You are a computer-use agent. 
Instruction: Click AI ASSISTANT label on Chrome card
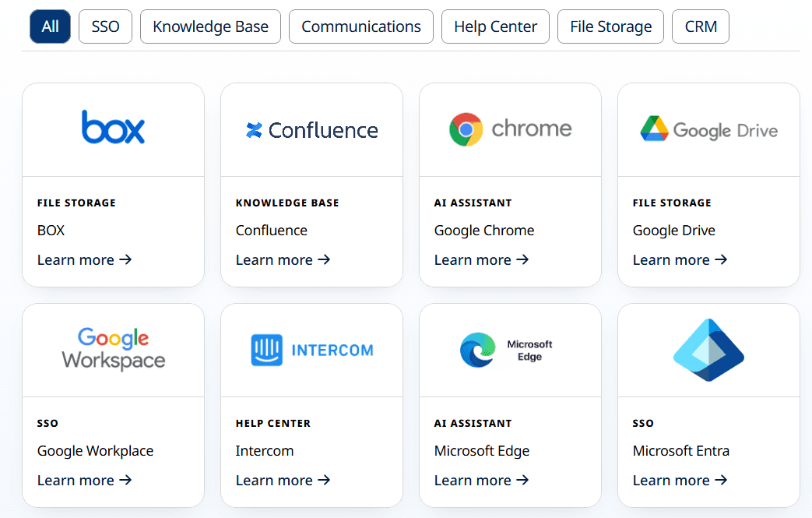473,203
